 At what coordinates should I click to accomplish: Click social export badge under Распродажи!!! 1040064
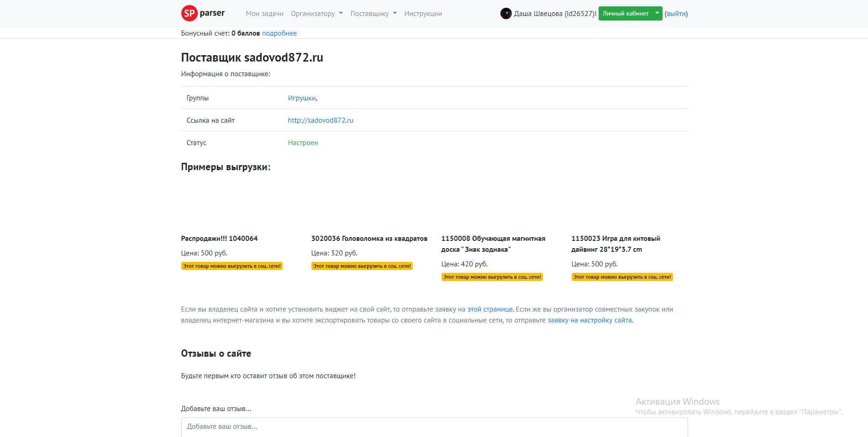click(232, 266)
